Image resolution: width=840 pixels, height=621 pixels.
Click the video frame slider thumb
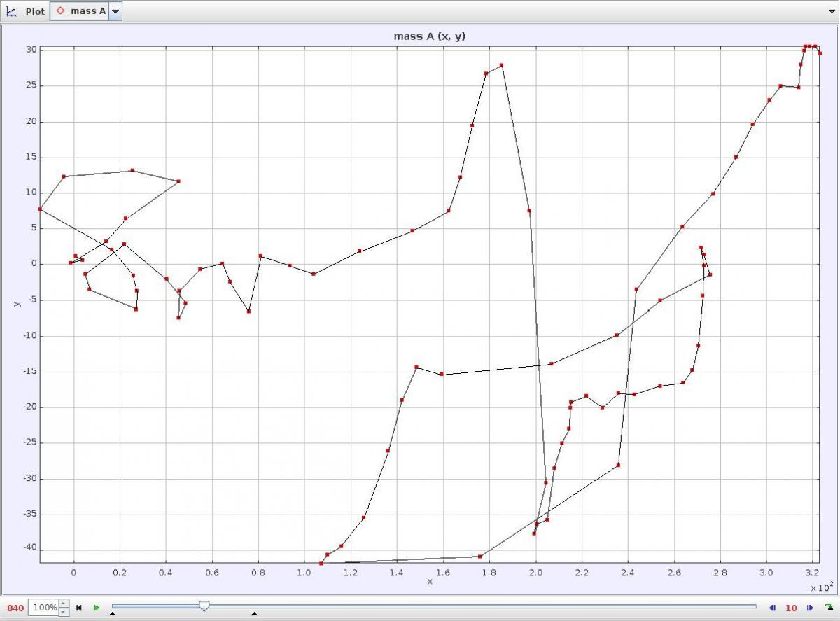click(x=204, y=606)
